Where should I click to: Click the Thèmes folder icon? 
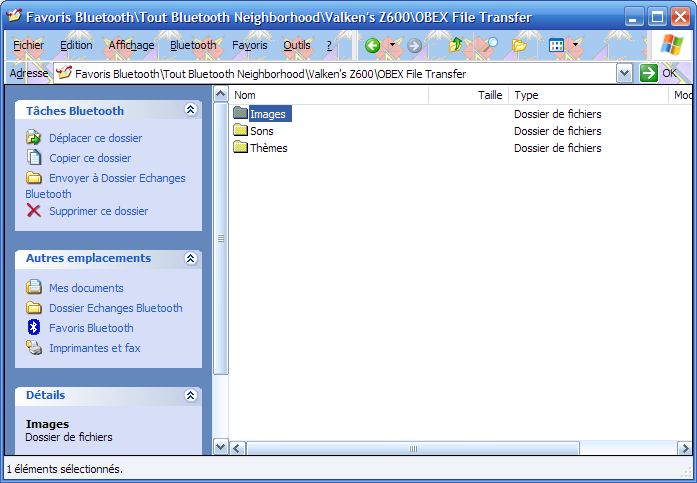pyautogui.click(x=240, y=147)
